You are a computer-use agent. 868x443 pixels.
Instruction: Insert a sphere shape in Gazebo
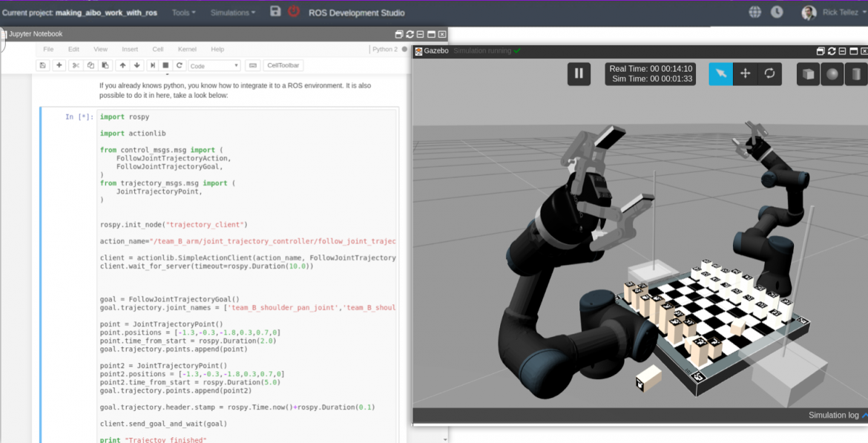click(x=832, y=73)
